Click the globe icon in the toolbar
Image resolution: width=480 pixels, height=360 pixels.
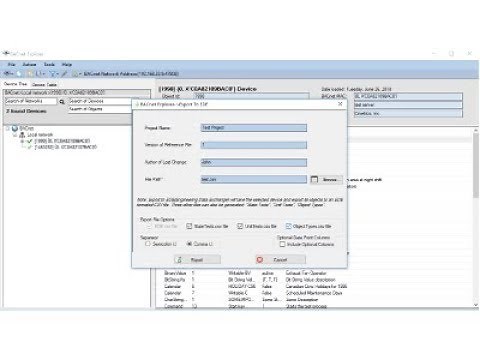pos(19,74)
